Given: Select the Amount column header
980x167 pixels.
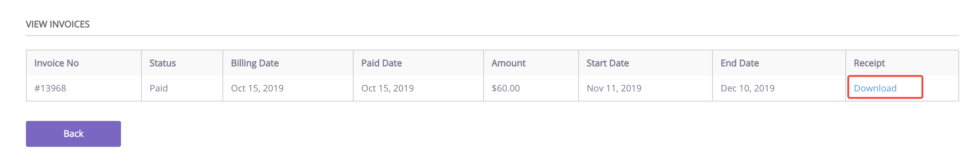Looking at the screenshot, I should pos(508,63).
